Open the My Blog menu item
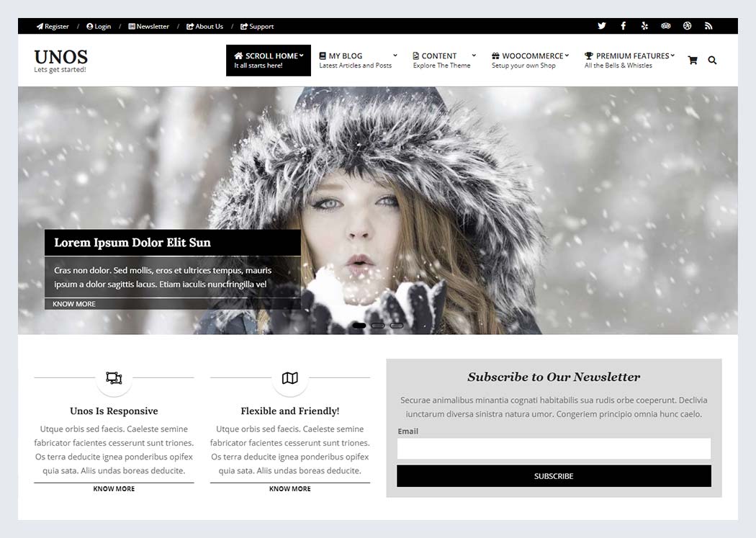Screen dimensions: 756x538 click(358, 60)
